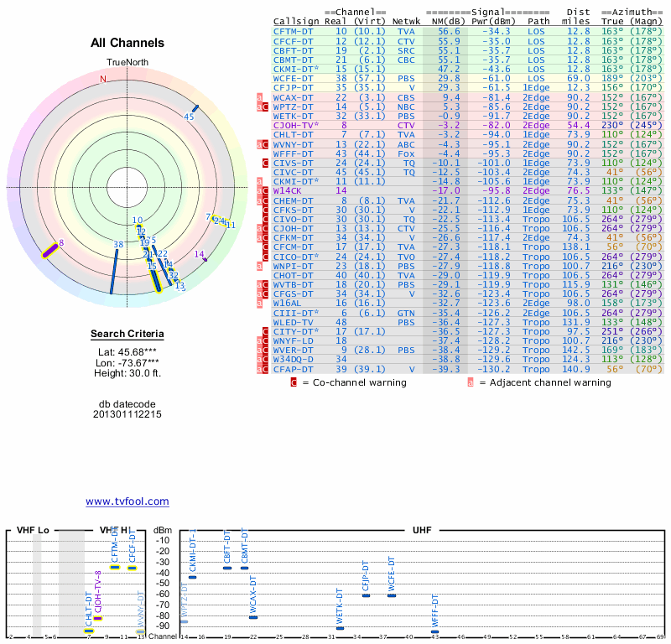Click the WCFE-DT signal bar in the UHF chart
Image resolution: width=671 pixels, height=644 pixels.
coord(392,595)
